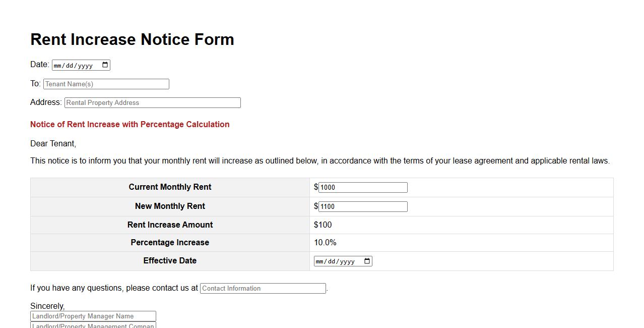Click the Contact Information field
644x328 pixels.
[x=263, y=288]
